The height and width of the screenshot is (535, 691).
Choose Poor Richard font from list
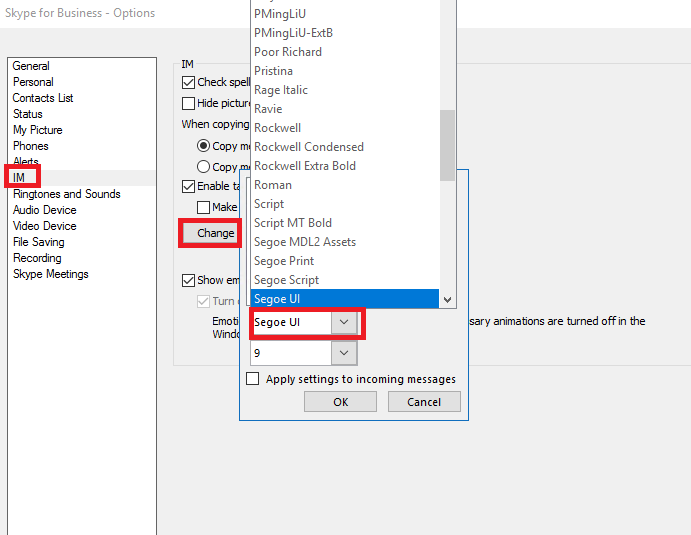pos(345,52)
